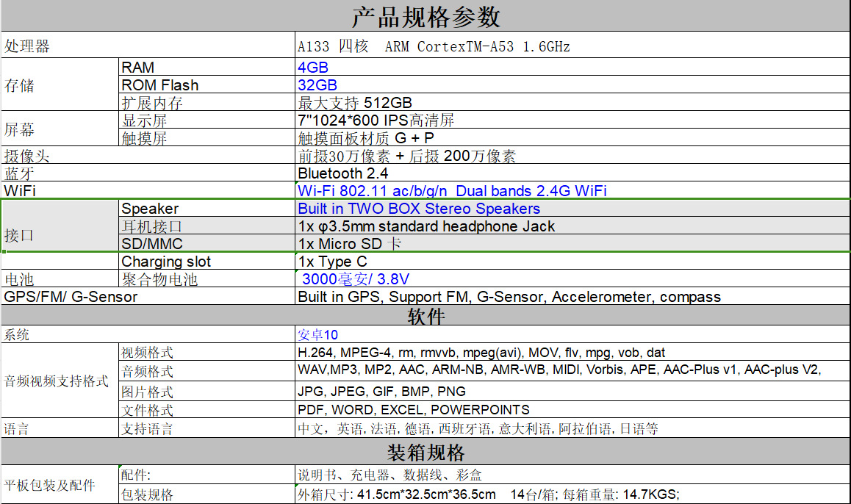
Task: Click the 扩展内存 label cell
Action: 207,102
